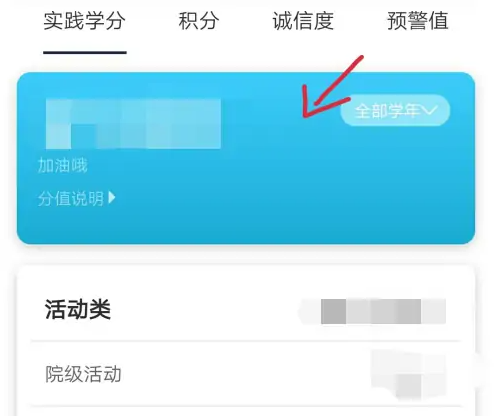Click the divider line below 院级活动

[246, 406]
